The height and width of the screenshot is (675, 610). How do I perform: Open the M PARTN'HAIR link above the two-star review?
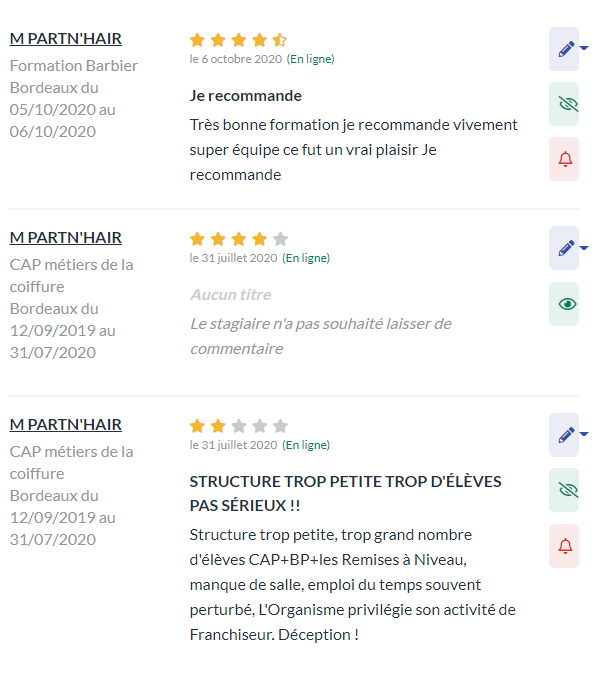[x=65, y=424]
